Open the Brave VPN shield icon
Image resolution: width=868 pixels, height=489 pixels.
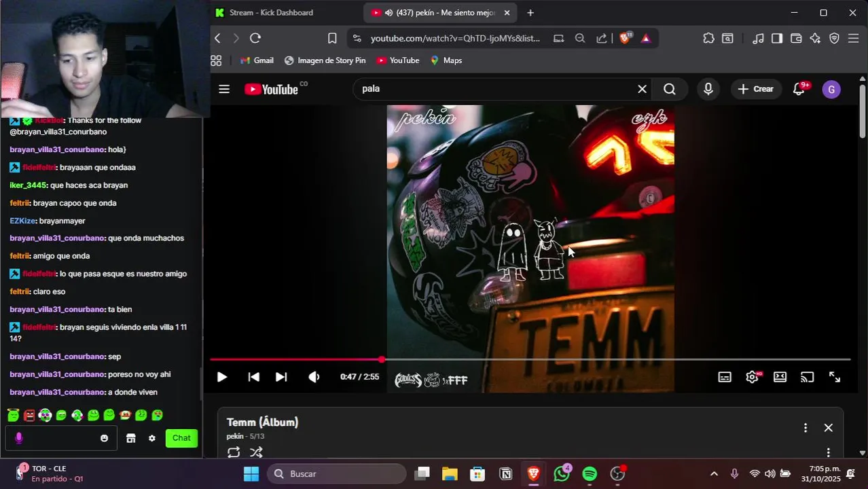[835, 38]
